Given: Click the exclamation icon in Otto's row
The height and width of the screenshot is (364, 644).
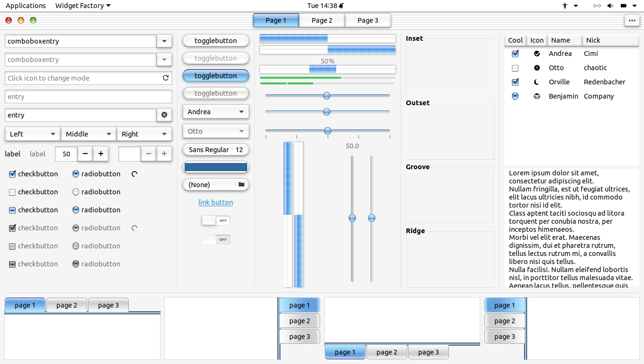Looking at the screenshot, I should click(537, 68).
